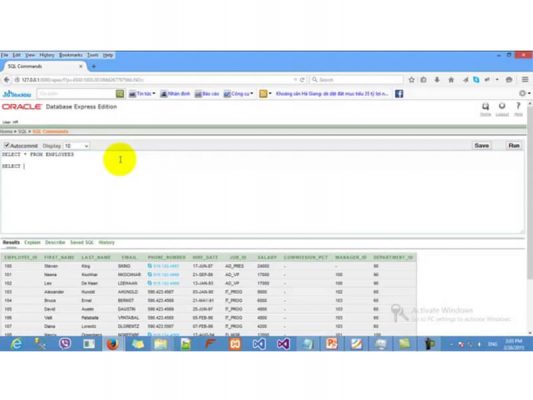Open Firefox downloads arrow icon
The image size is (533, 400).
(437, 80)
